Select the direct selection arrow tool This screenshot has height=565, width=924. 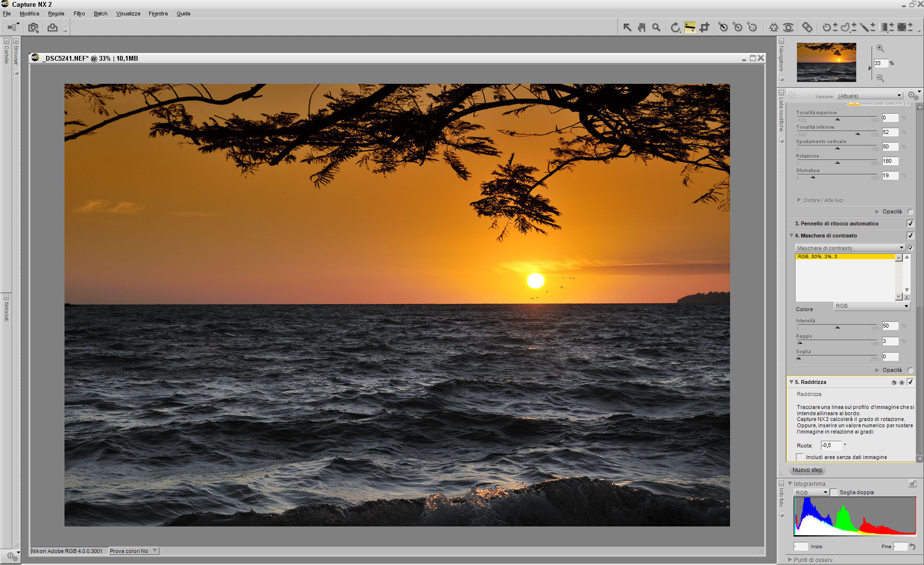[x=627, y=27]
